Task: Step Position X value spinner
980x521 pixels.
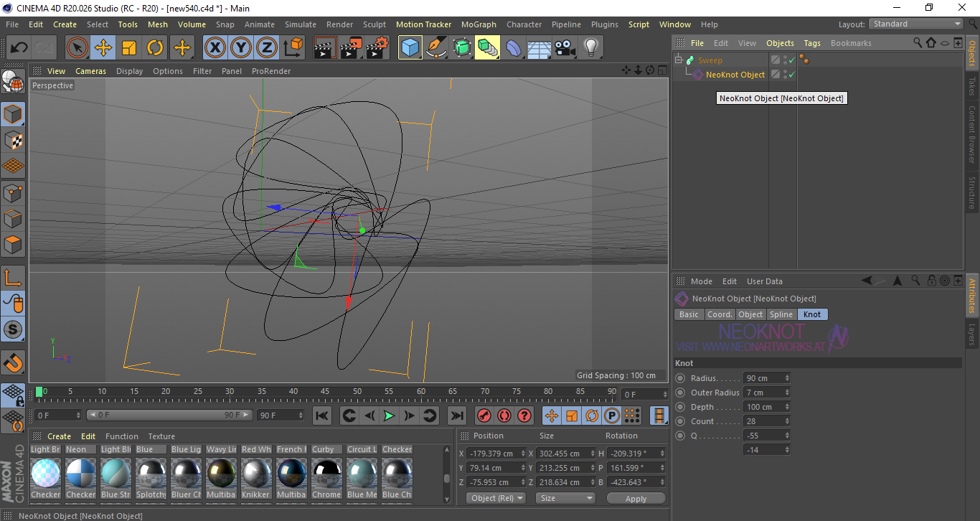Action: tap(523, 454)
